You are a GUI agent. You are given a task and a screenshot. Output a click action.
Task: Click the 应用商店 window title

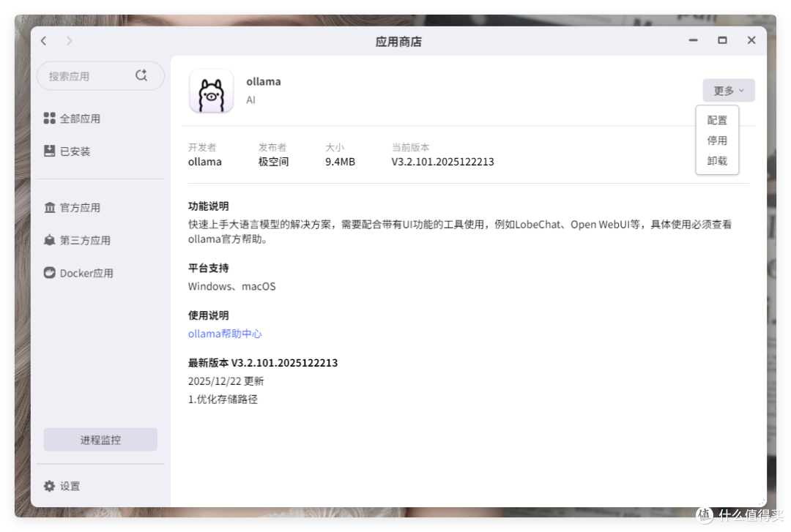click(x=398, y=42)
